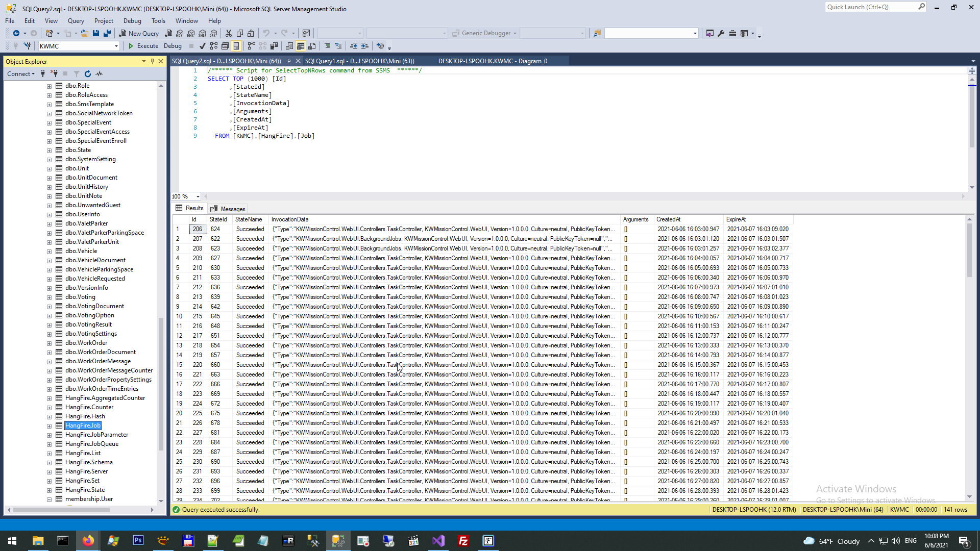Open the KWMC database dropdown

point(116,46)
